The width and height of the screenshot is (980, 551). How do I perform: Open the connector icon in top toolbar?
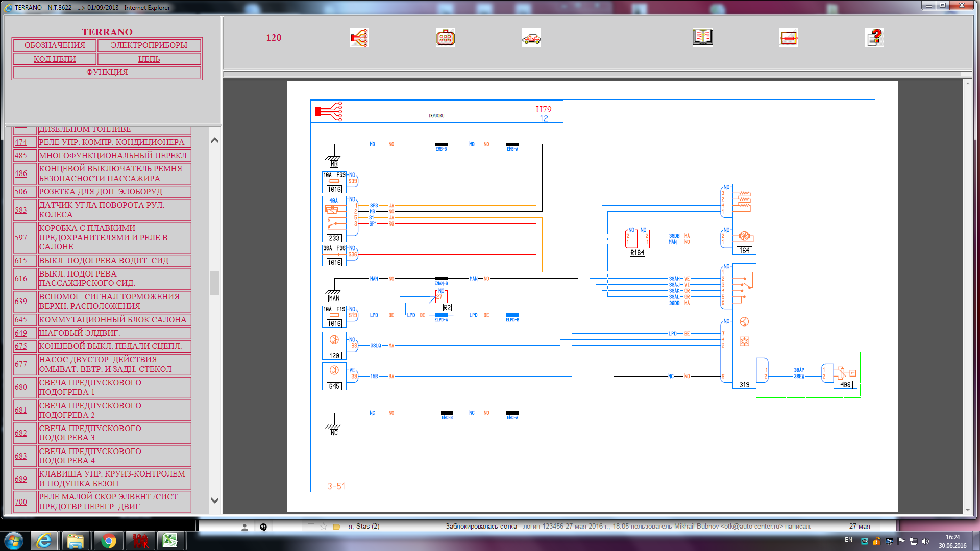point(445,38)
